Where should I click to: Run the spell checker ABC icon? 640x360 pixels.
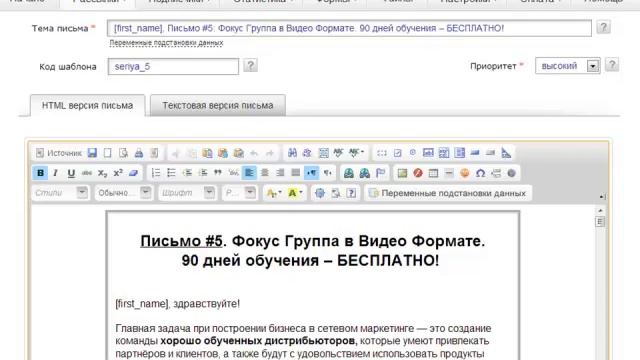coord(338,153)
